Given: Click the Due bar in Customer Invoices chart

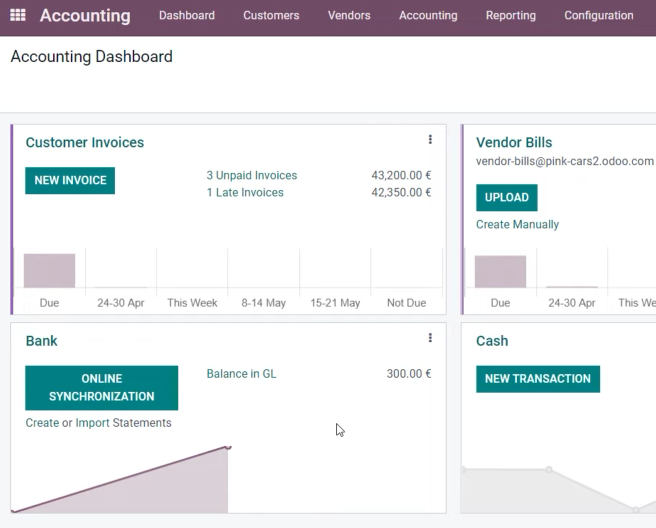Looking at the screenshot, I should 49,271.
